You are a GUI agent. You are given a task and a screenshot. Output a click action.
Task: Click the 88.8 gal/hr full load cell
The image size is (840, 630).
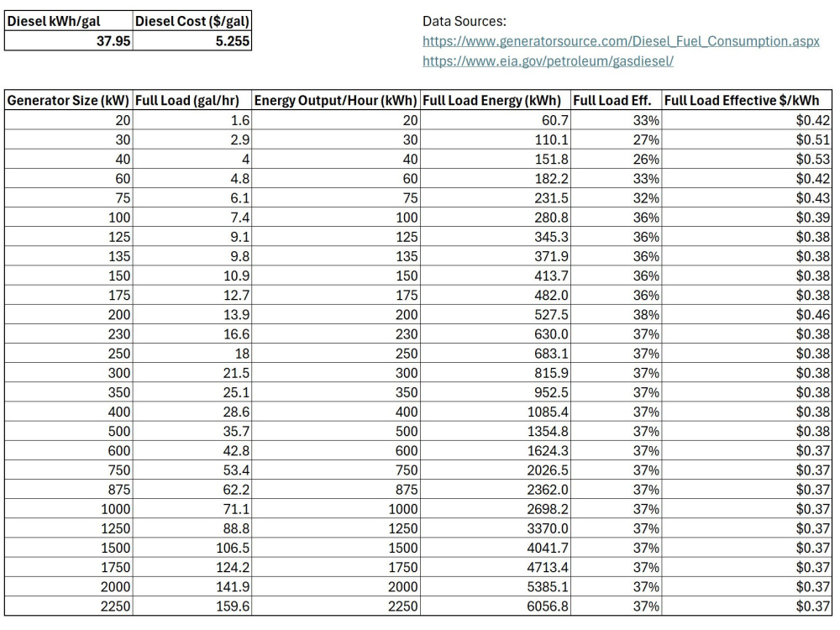point(192,528)
